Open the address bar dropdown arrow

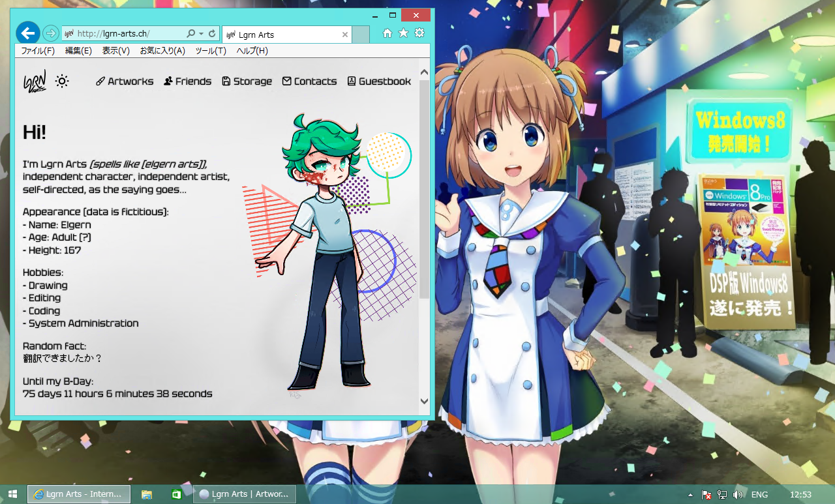pyautogui.click(x=202, y=33)
